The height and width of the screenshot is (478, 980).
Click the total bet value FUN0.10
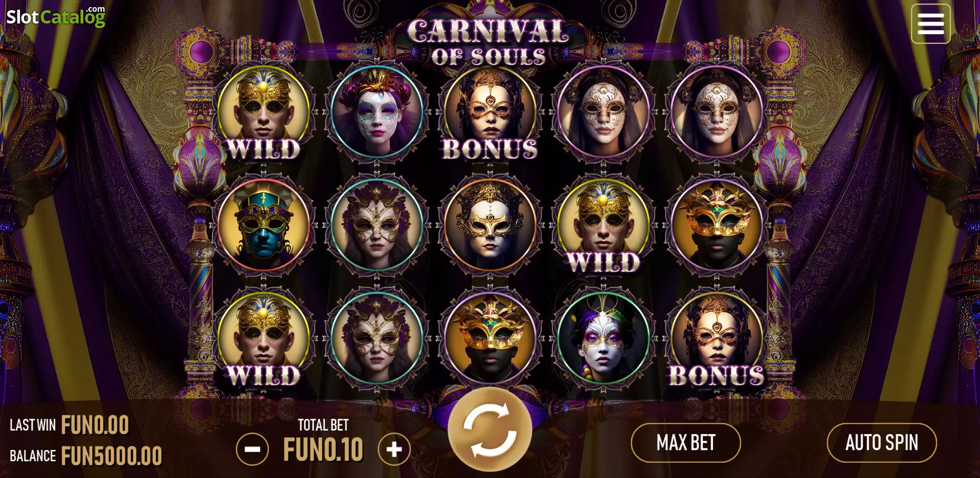coord(323,449)
